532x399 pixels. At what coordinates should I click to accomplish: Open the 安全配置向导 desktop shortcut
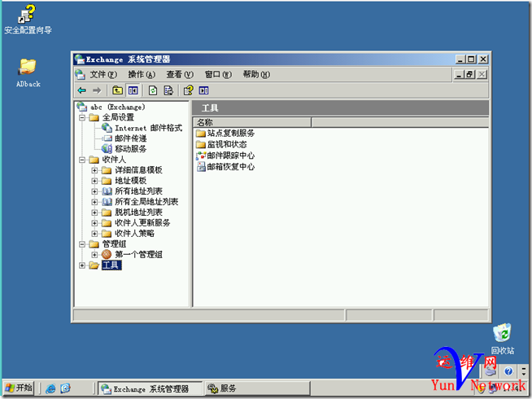tap(28, 19)
